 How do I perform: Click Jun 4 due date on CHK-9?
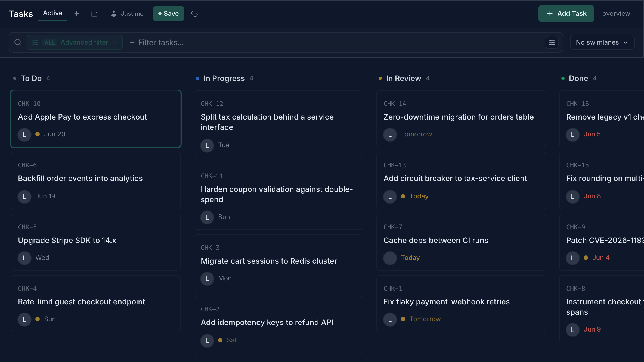tap(601, 258)
